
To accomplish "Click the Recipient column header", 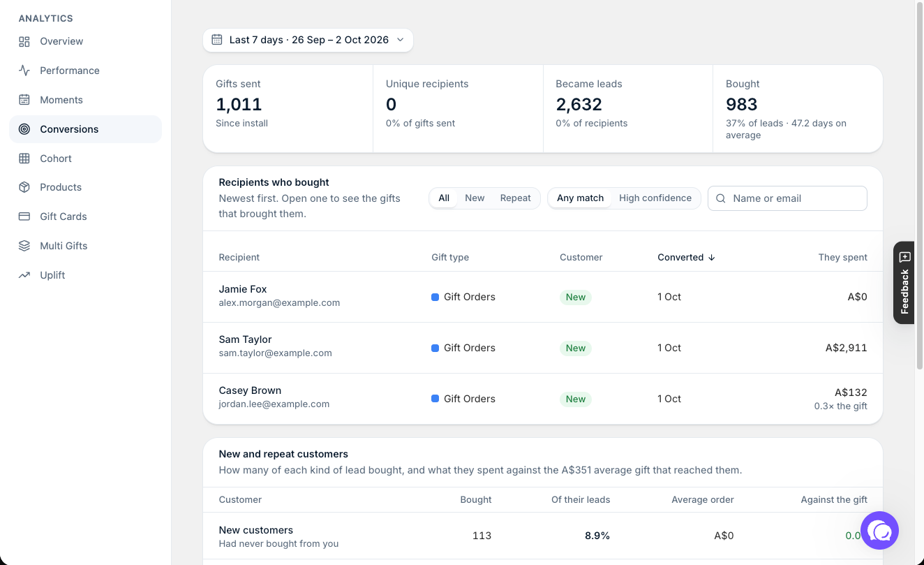I will [239, 257].
